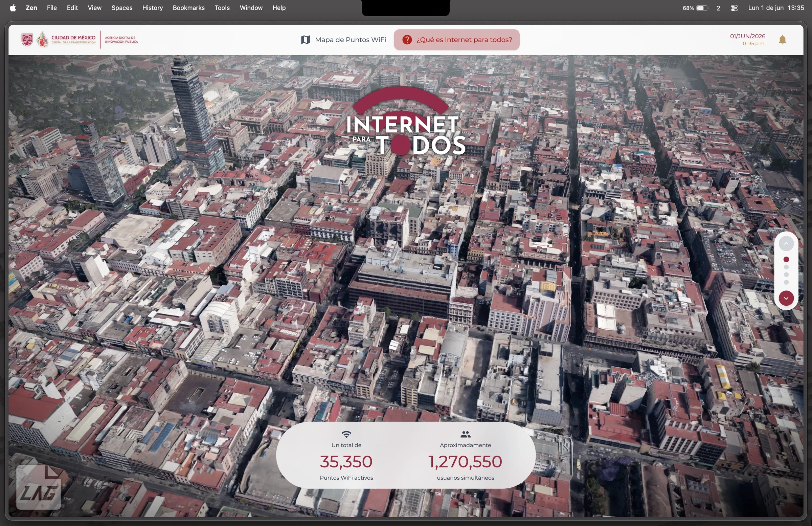Click the Puntos WiFi activos label
Image resolution: width=812 pixels, height=526 pixels.
click(346, 478)
